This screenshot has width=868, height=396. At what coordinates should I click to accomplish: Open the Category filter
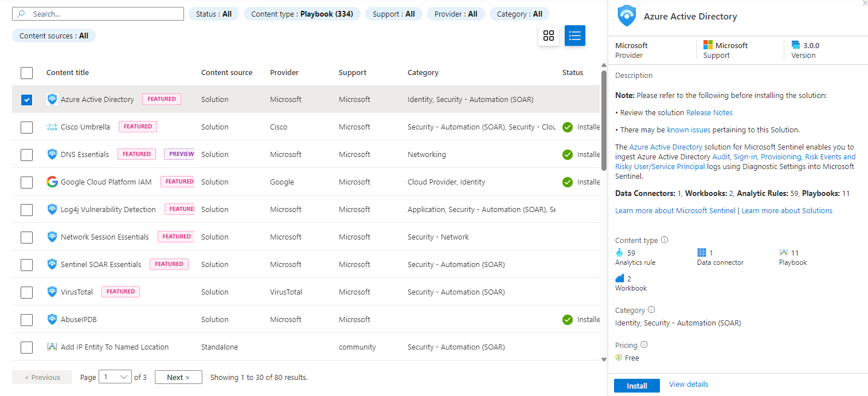[519, 14]
